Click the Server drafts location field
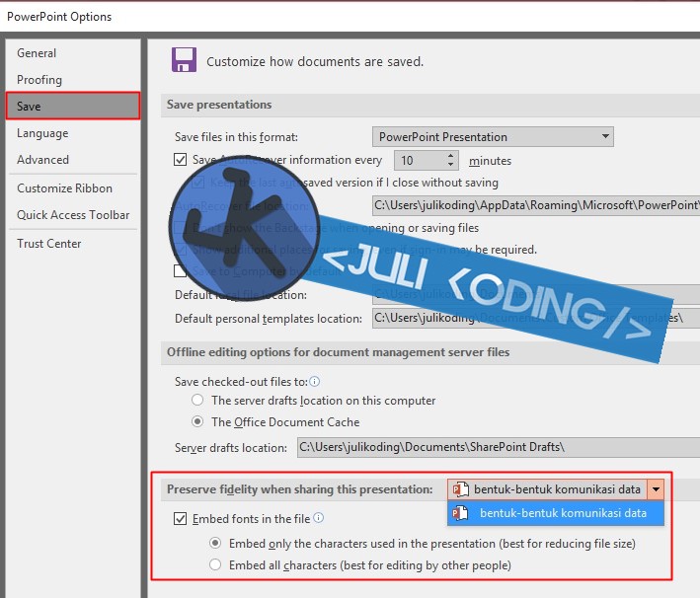700x598 pixels. tap(499, 447)
